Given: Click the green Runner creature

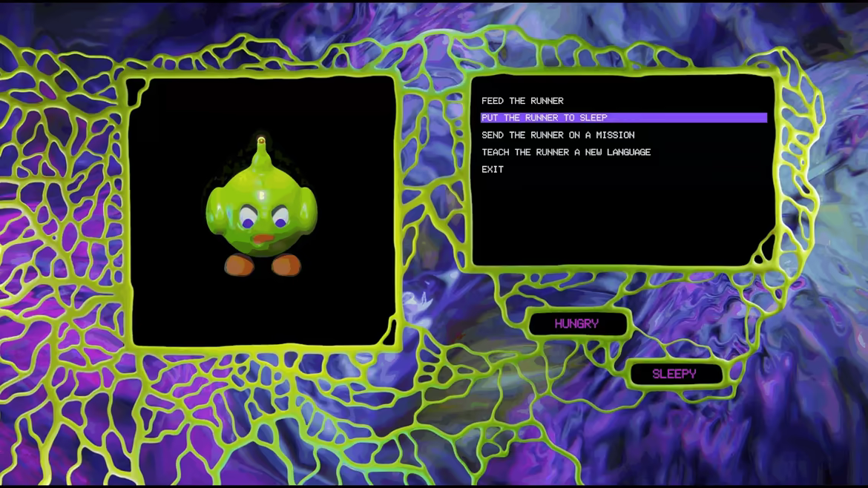Looking at the screenshot, I should coord(262,206).
